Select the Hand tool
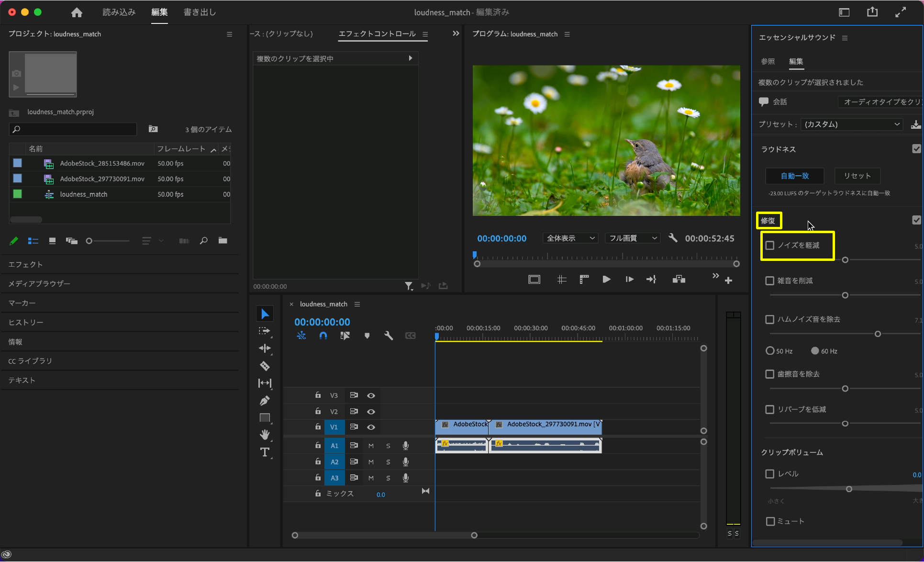This screenshot has width=924, height=562. click(x=265, y=435)
